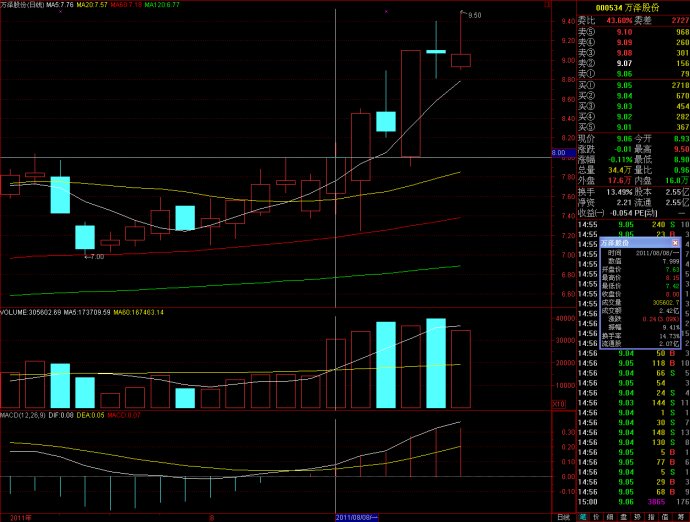
Task: Select the 值 tab in the bottom tab bar
Action: [665, 517]
